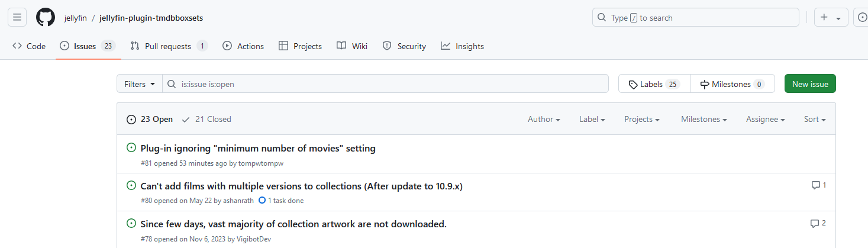This screenshot has width=868, height=248.
Task: Show the 21 Closed issues
Action: coord(206,119)
